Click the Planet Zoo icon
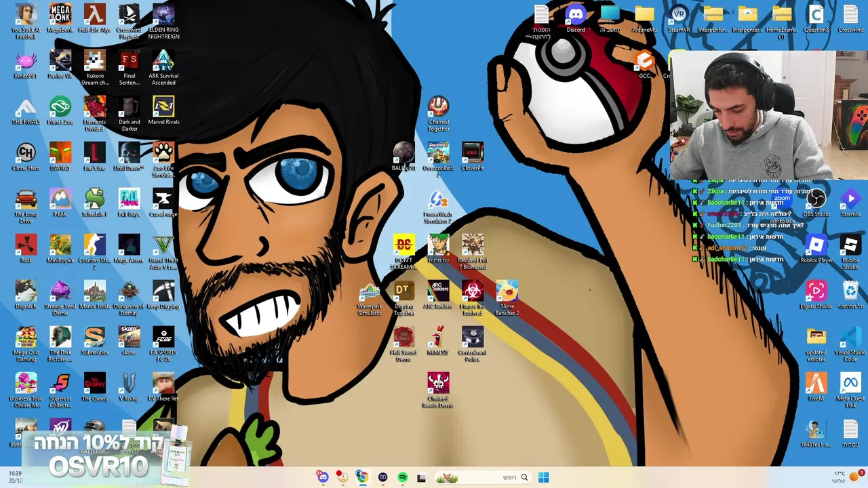This screenshot has width=868, height=488. click(x=60, y=110)
